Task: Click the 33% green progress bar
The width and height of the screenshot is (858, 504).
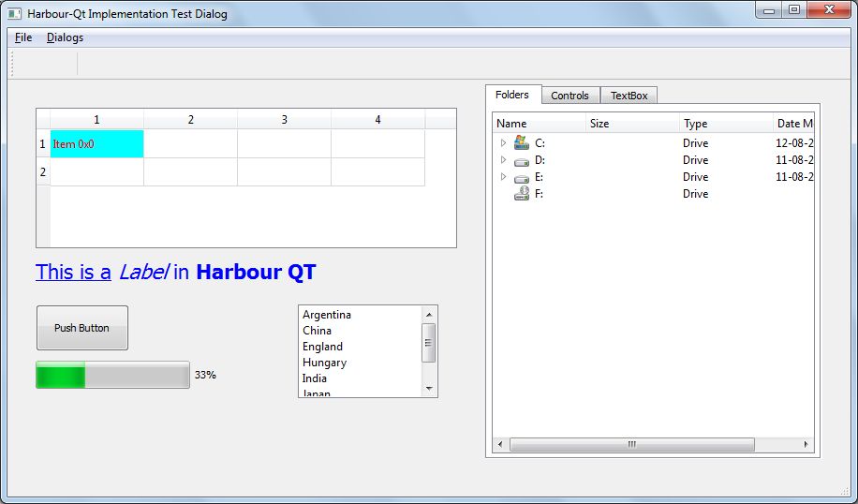Action: 112,375
